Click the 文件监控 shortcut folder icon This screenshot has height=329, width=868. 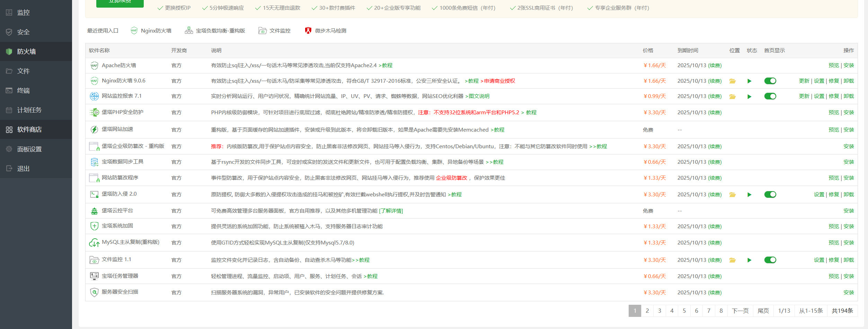coord(263,31)
